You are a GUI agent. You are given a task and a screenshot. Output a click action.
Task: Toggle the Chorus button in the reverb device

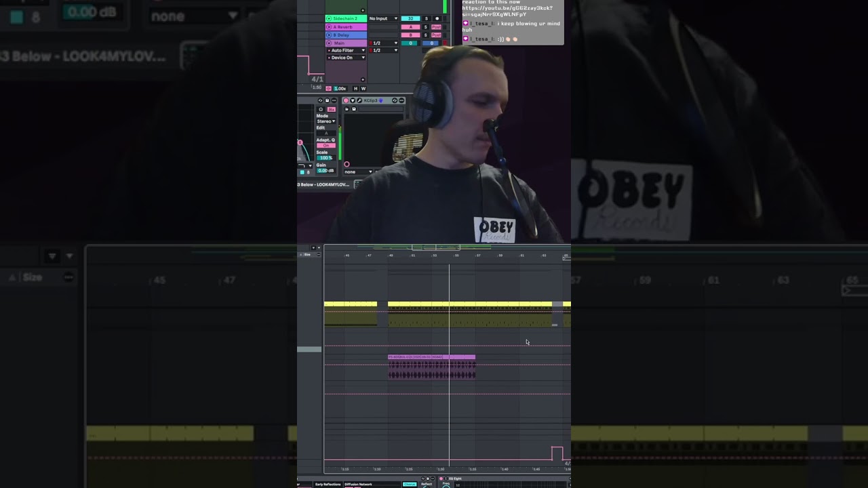coord(410,484)
